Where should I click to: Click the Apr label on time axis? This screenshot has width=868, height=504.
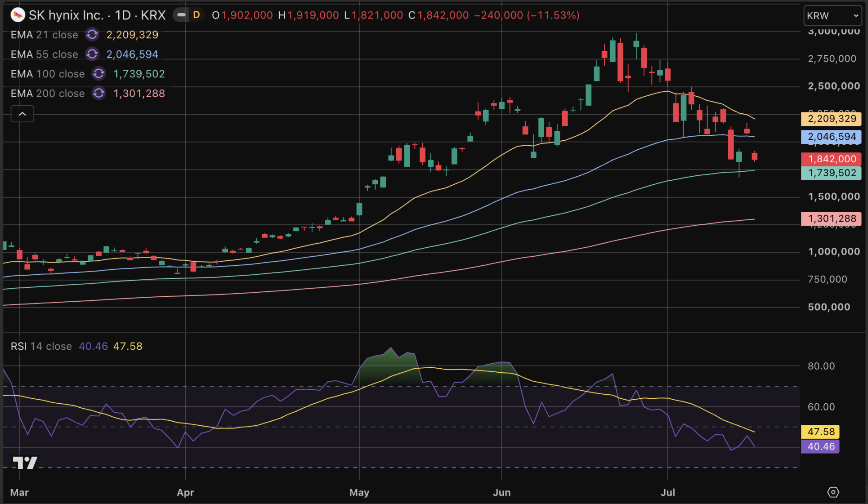point(185,492)
